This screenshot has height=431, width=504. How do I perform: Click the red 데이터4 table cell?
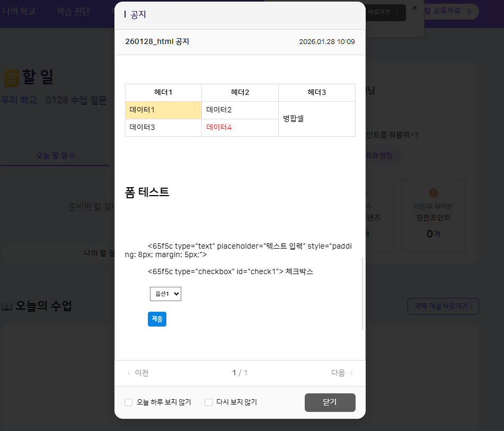[240, 128]
